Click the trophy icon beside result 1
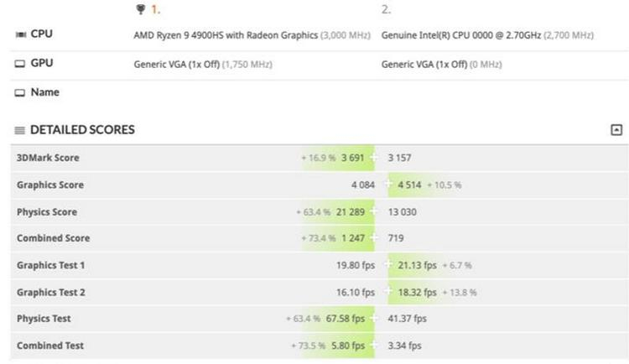 [140, 9]
